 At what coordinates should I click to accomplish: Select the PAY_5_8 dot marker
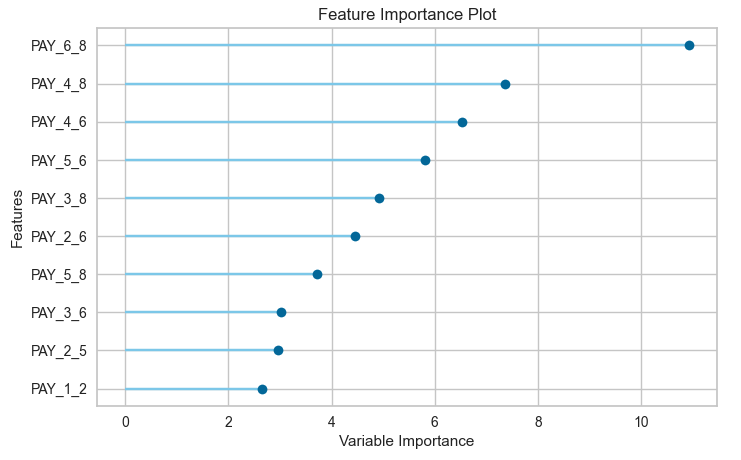pyautogui.click(x=317, y=274)
